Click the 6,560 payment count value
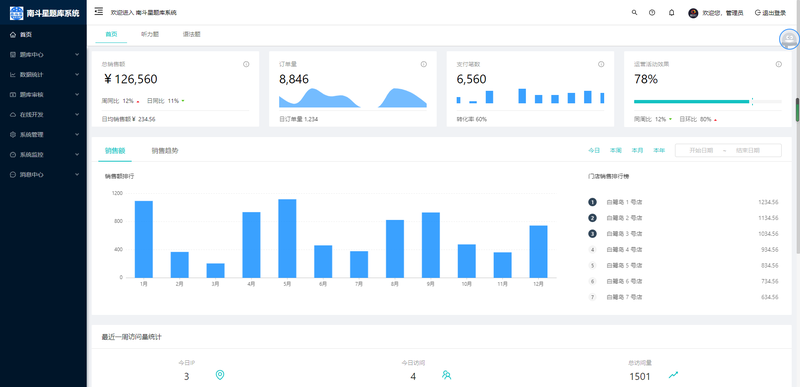The width and height of the screenshot is (800, 387). [471, 79]
